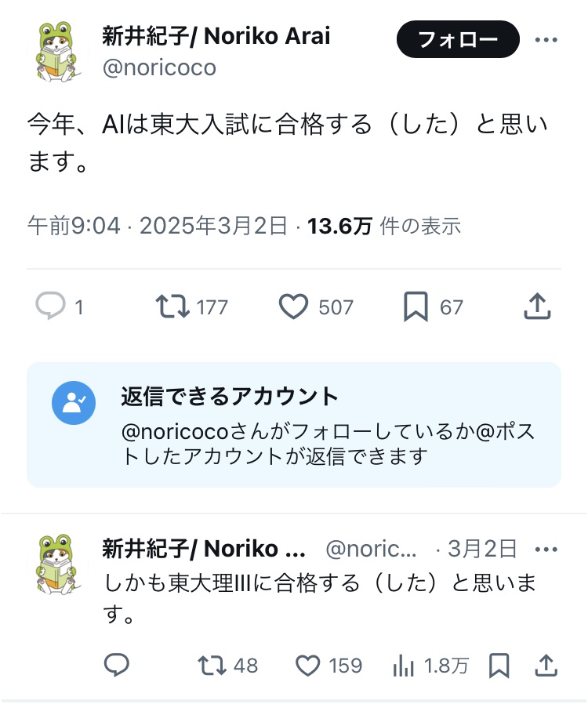Open the reply tweet's comment icon
Screen dimensions: 588x704
pos(117,665)
